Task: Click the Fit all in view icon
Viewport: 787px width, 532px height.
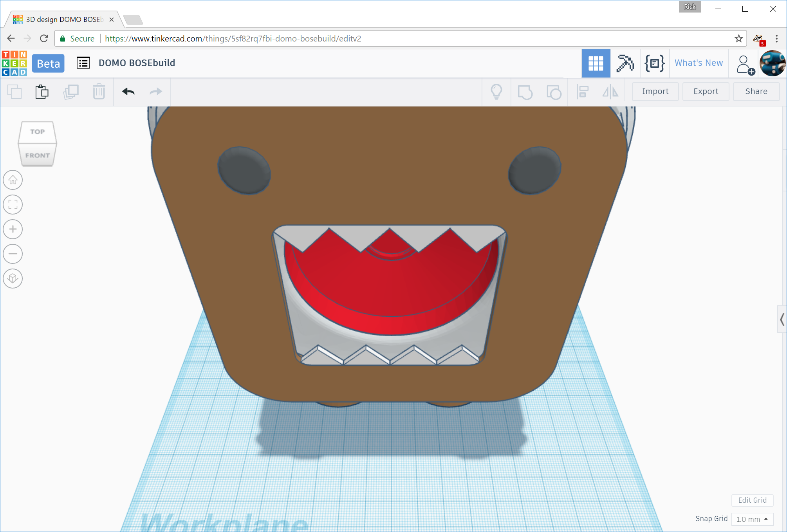Action: tap(13, 204)
